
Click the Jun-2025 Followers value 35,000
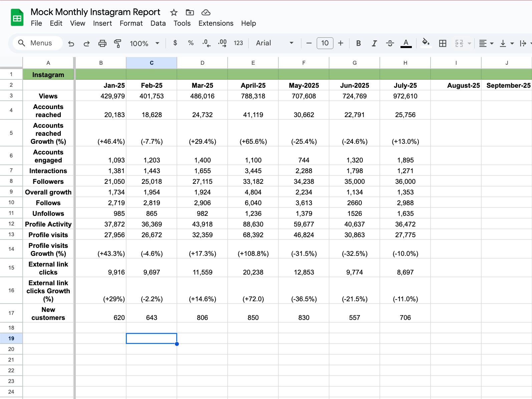[354, 181]
